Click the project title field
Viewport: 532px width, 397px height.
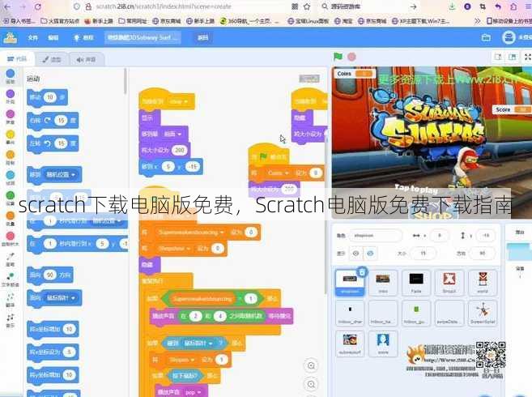pyautogui.click(x=143, y=38)
